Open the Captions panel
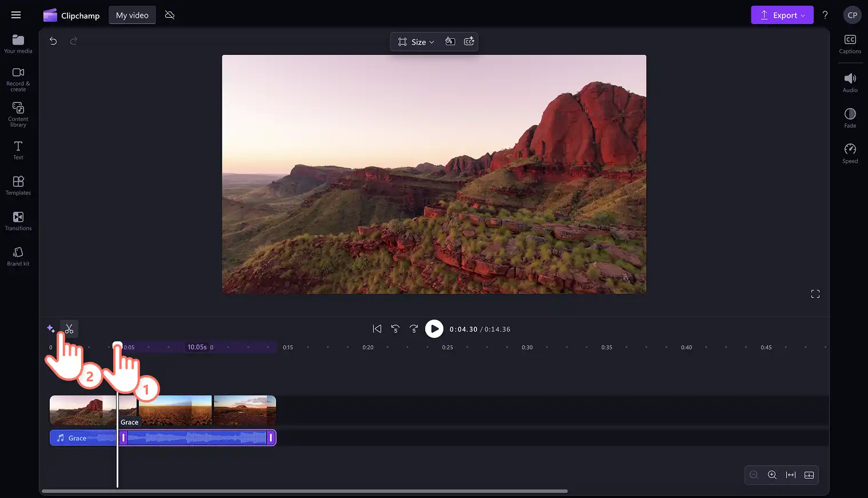 click(850, 44)
